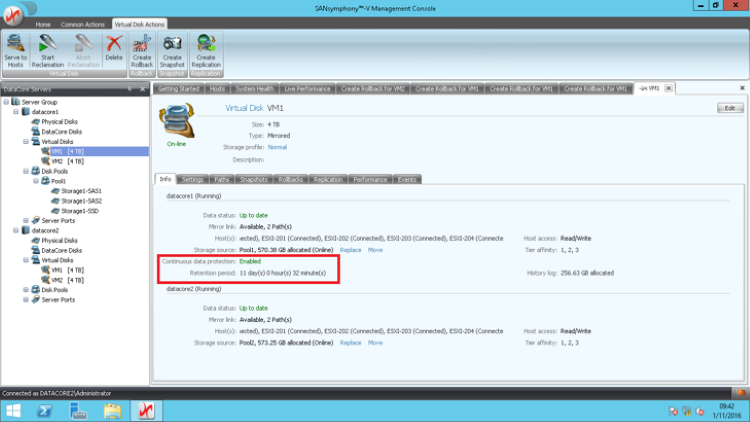Collapse the Pool1 node under datacore1
This screenshot has width=750, height=422.
(37, 181)
